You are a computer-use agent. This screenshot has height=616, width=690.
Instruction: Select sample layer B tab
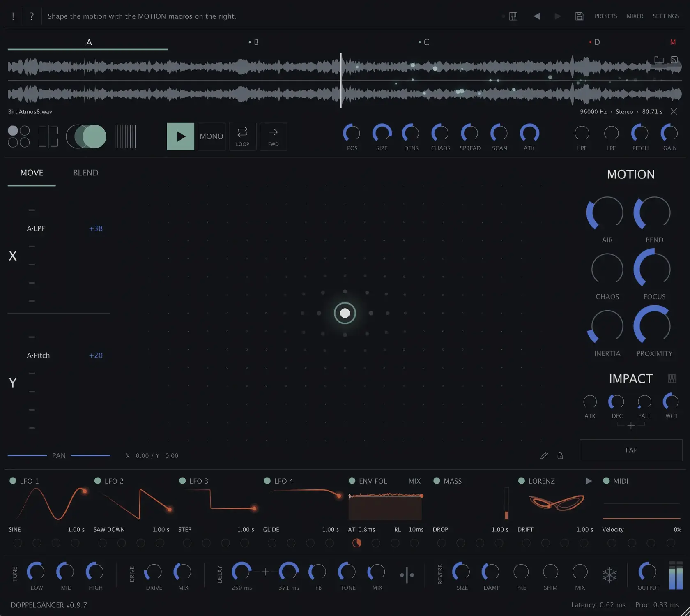point(254,42)
